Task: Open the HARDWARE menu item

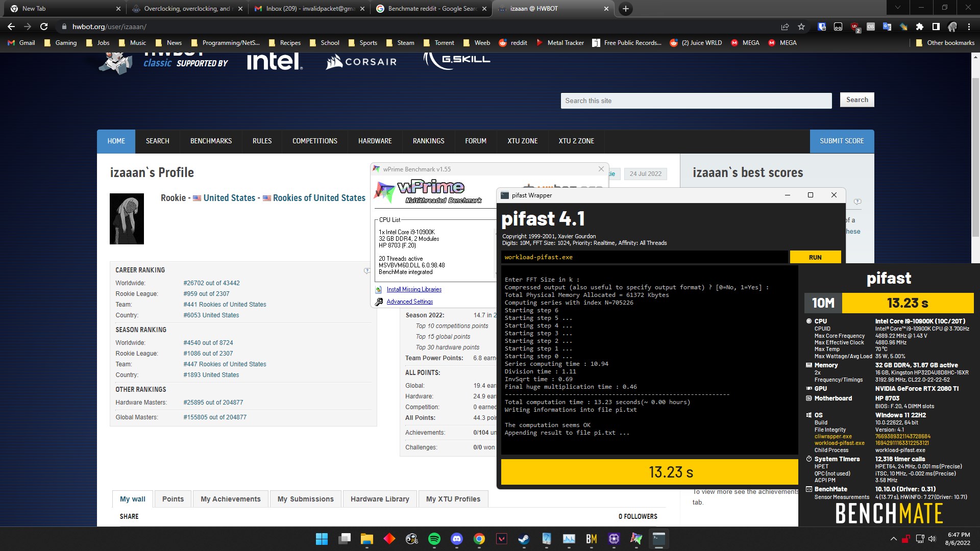Action: click(x=375, y=141)
